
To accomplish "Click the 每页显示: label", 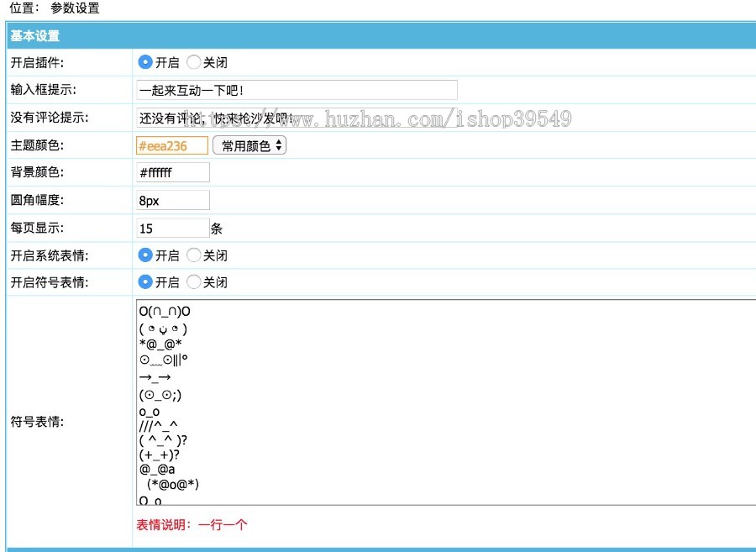I will point(37,228).
